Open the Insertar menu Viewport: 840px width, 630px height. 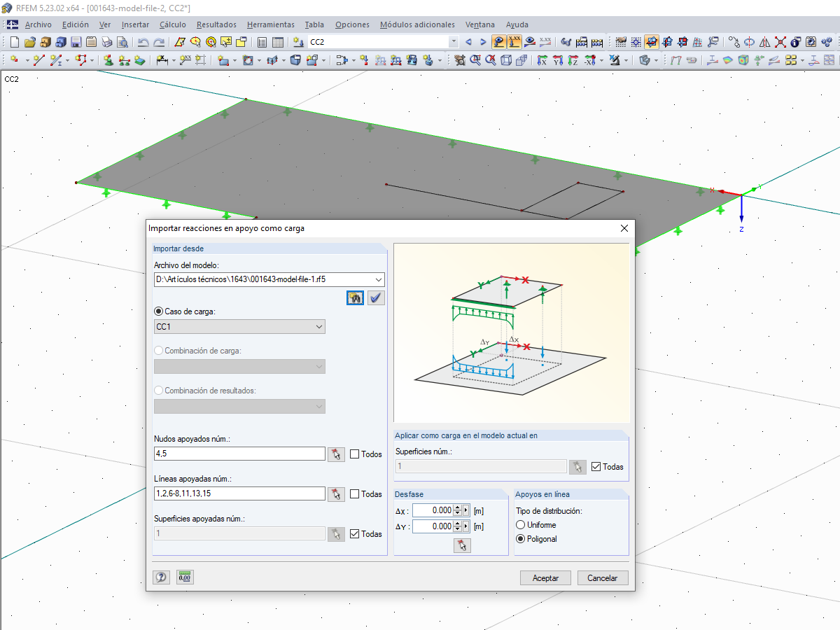[x=135, y=24]
